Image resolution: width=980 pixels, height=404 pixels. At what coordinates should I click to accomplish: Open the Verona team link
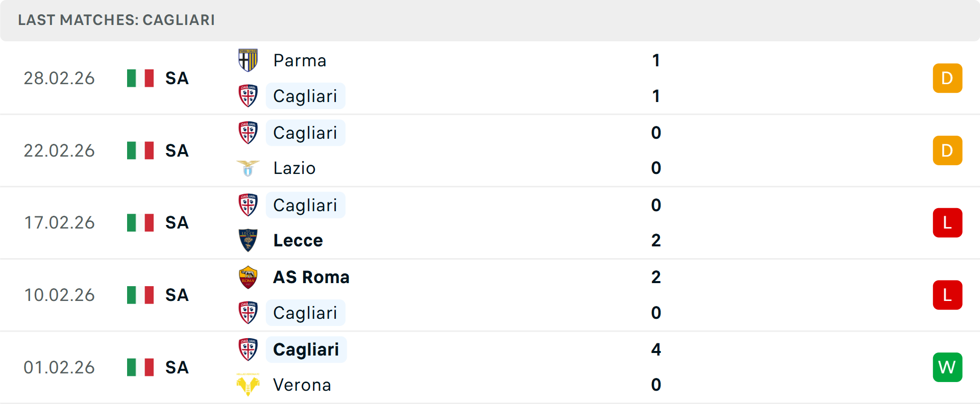[302, 385]
